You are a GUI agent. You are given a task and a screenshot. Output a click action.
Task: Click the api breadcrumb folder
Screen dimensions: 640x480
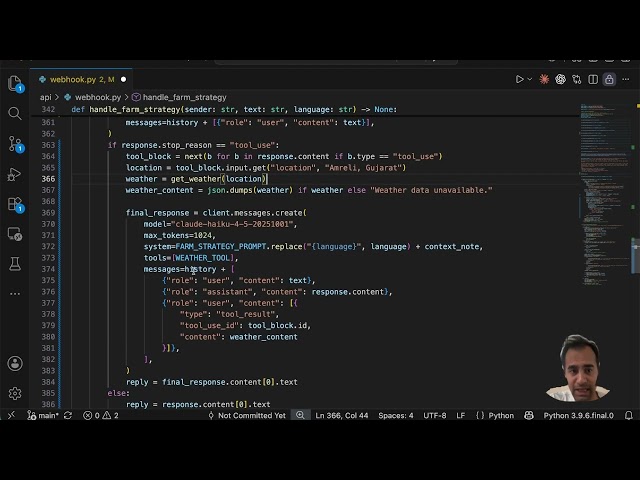45,97
